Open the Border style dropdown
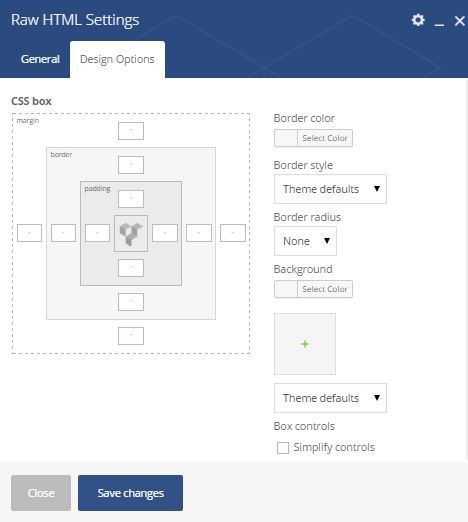 click(330, 189)
